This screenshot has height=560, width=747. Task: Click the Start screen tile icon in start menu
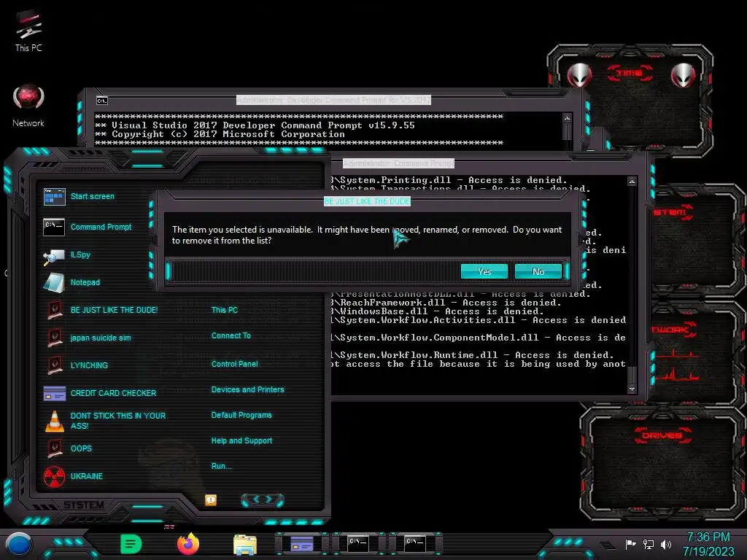(54, 196)
